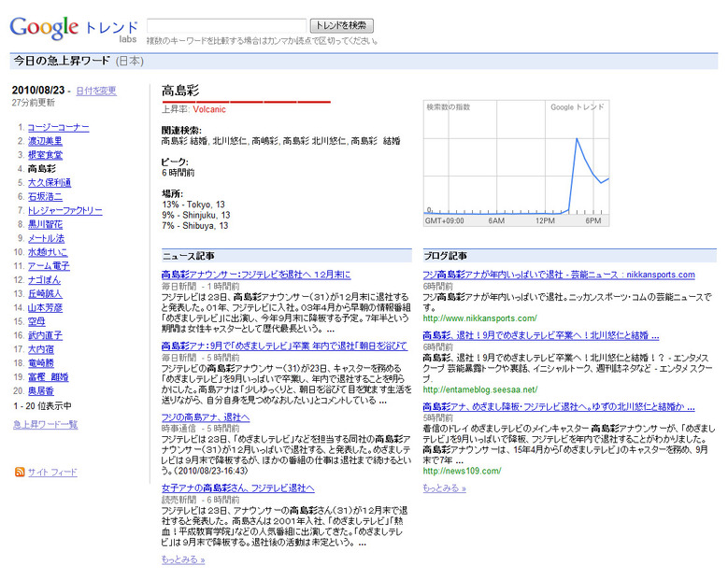Open rank 7 trend トレジャーファクトリー
This screenshot has height=579, width=728.
click(x=65, y=211)
